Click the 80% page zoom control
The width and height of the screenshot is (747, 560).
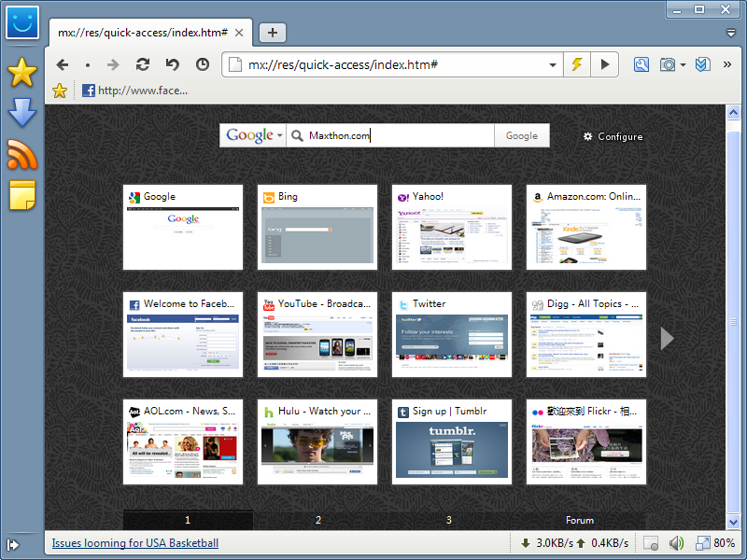point(716,543)
